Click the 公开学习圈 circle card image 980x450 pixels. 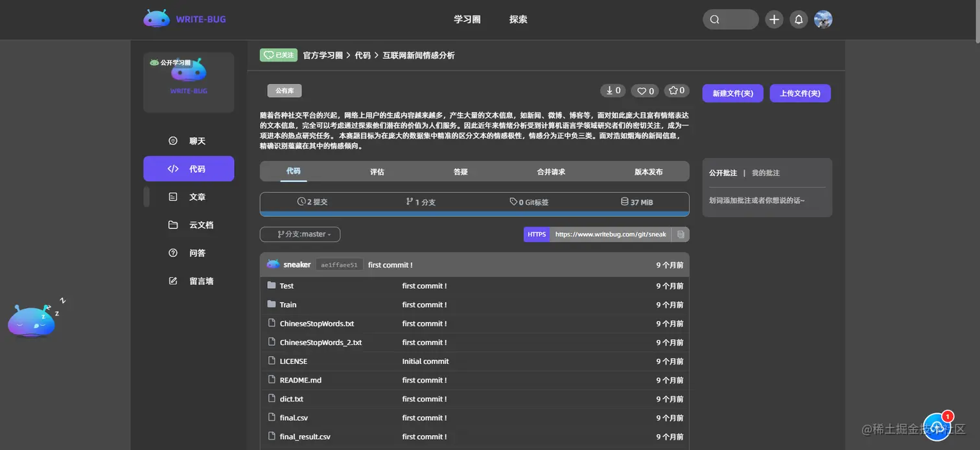pyautogui.click(x=189, y=82)
